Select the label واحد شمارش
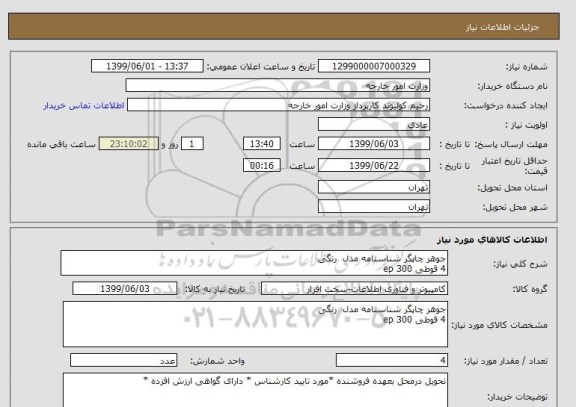576x407 pixels. 217,361
